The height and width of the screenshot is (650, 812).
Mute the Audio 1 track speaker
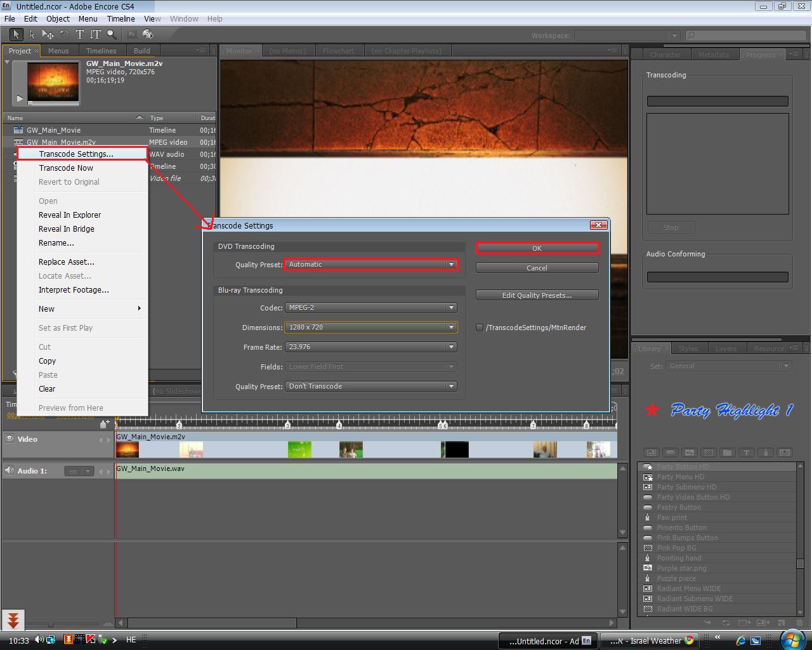pyautogui.click(x=9, y=470)
